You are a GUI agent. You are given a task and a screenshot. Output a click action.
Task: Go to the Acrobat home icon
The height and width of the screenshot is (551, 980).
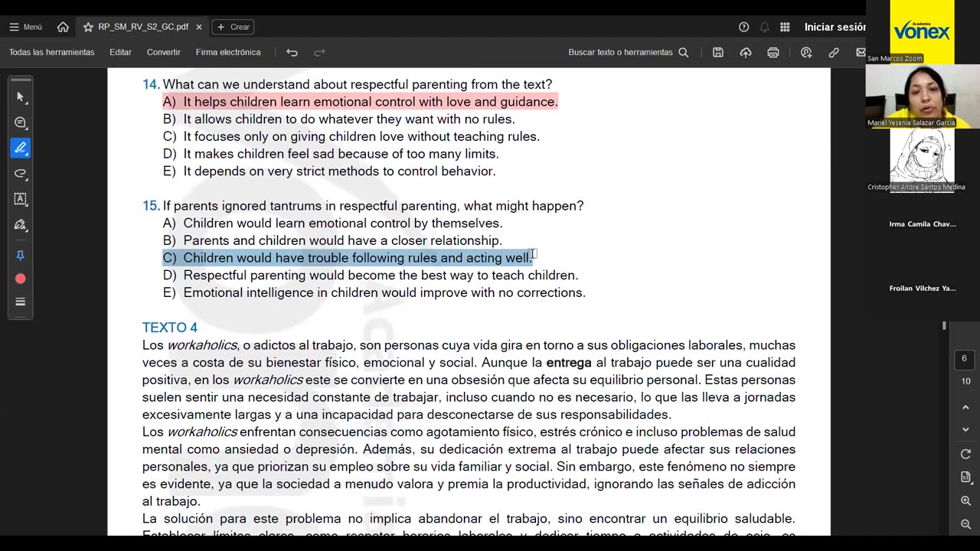tap(63, 27)
